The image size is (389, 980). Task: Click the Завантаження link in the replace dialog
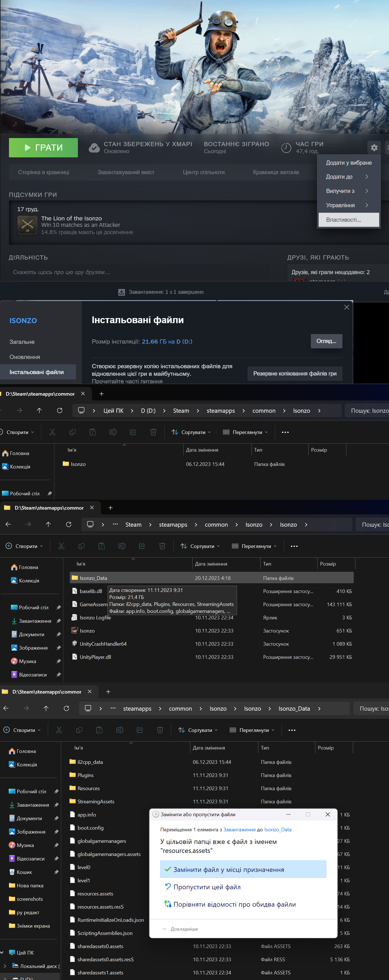coord(239,829)
